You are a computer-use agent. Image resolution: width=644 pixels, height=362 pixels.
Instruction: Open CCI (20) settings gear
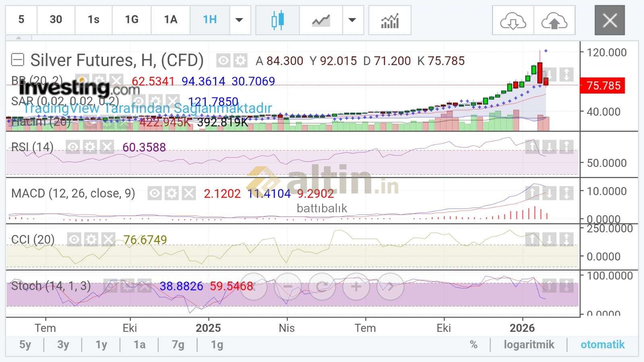pos(91,240)
